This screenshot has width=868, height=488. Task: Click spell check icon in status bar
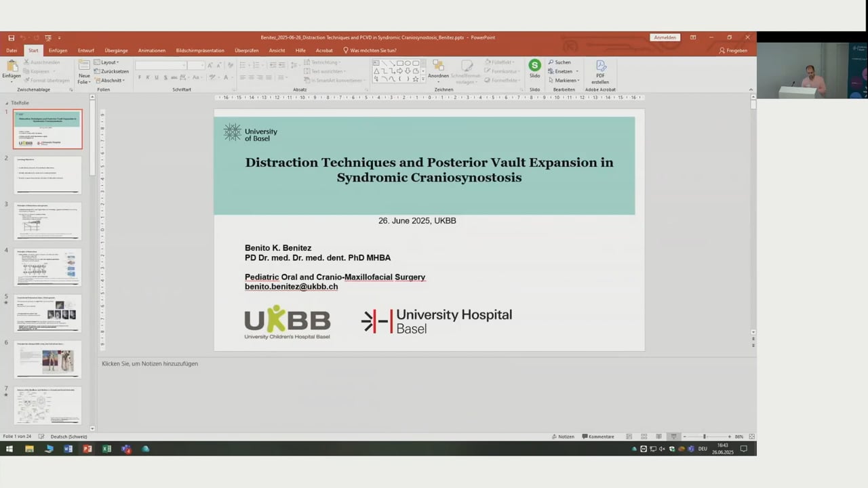point(41,436)
